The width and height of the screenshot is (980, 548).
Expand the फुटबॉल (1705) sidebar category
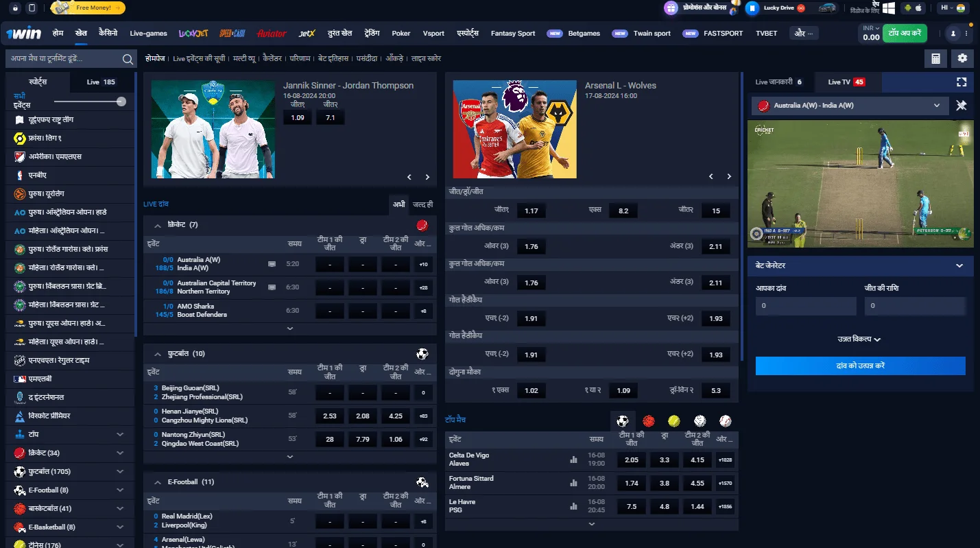pos(120,472)
